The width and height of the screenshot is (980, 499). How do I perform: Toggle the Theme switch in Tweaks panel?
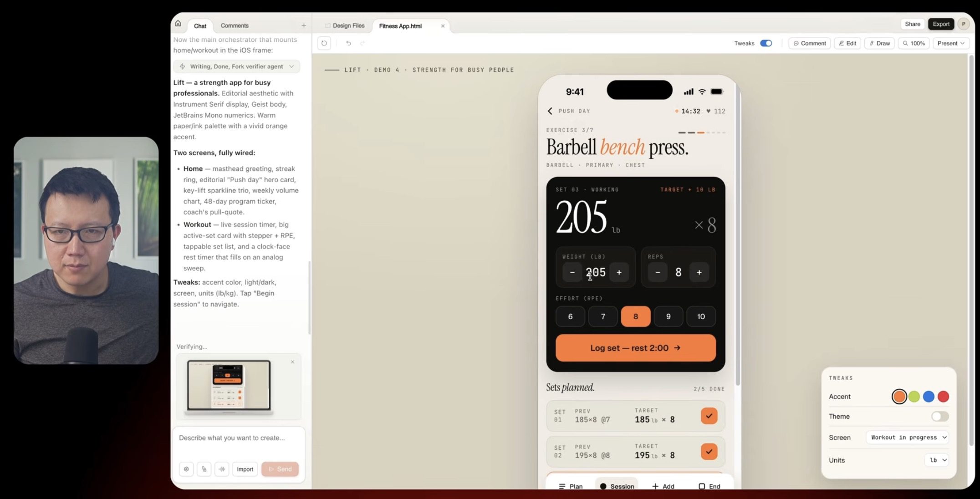pos(940,416)
